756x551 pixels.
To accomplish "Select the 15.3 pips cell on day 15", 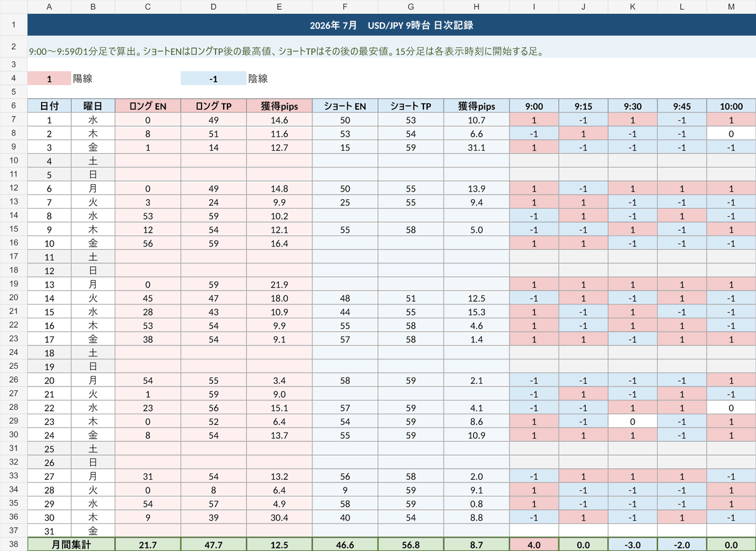I will tap(476, 311).
